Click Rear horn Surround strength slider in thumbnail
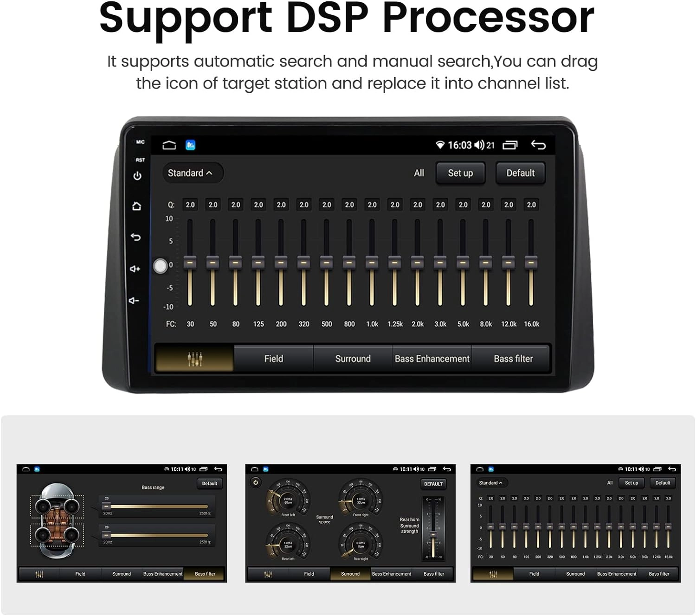The image size is (696, 616). coord(433,528)
